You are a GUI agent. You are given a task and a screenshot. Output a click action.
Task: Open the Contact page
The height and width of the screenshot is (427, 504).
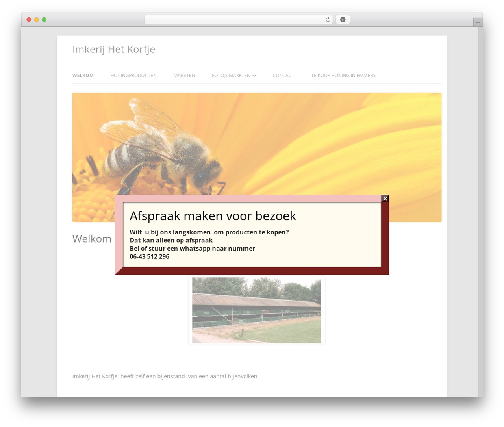point(283,76)
